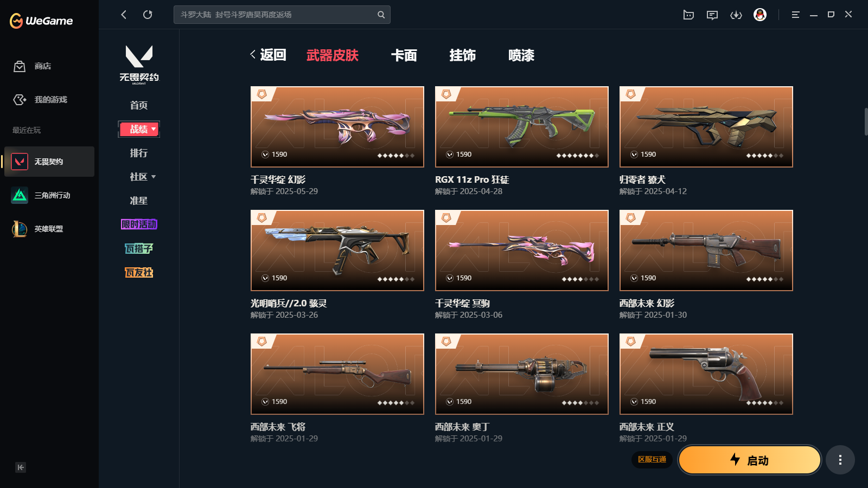Image resolution: width=868 pixels, height=488 pixels.
Task: Click the 启动 launch button
Action: pyautogui.click(x=750, y=460)
